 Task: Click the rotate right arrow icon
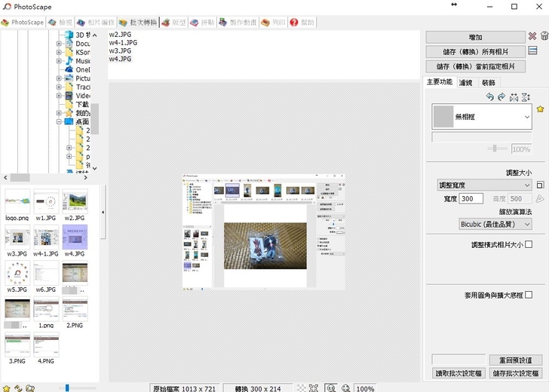tap(501, 97)
